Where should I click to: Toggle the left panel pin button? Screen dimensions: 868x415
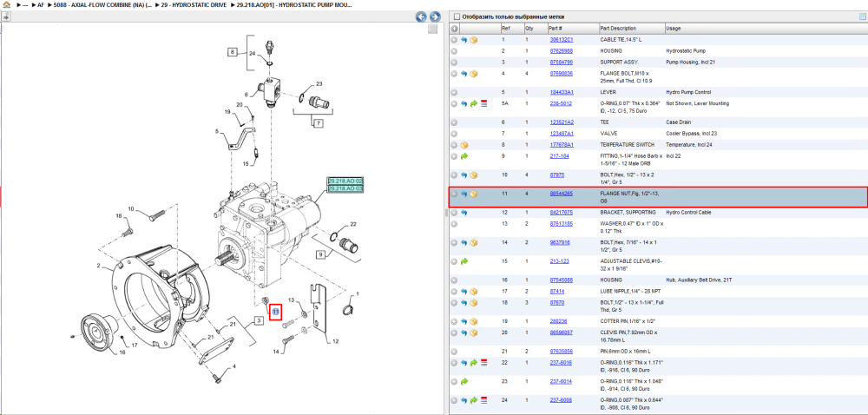[6, 16]
